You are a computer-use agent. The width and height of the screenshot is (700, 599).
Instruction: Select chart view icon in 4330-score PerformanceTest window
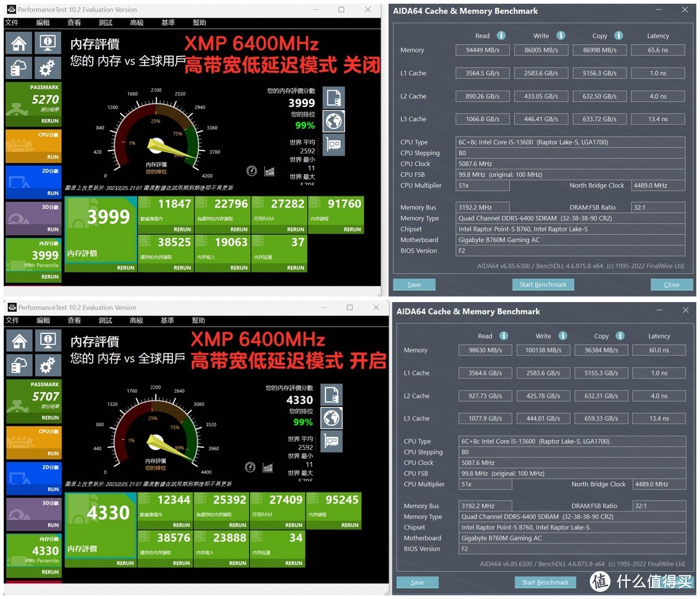point(268,467)
